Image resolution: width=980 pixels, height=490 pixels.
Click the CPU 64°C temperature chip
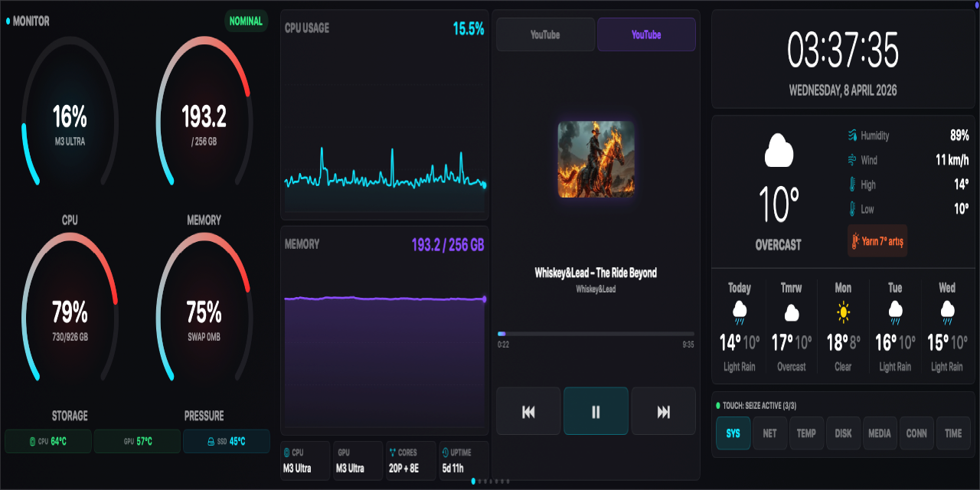[47, 441]
